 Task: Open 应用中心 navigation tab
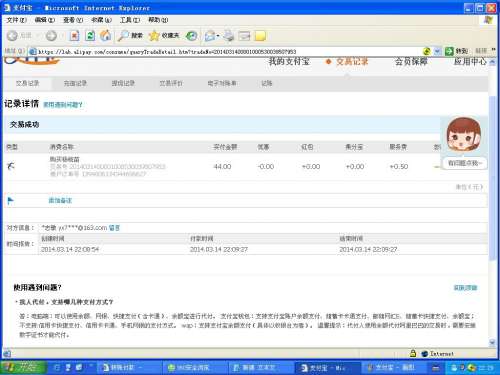pos(470,61)
